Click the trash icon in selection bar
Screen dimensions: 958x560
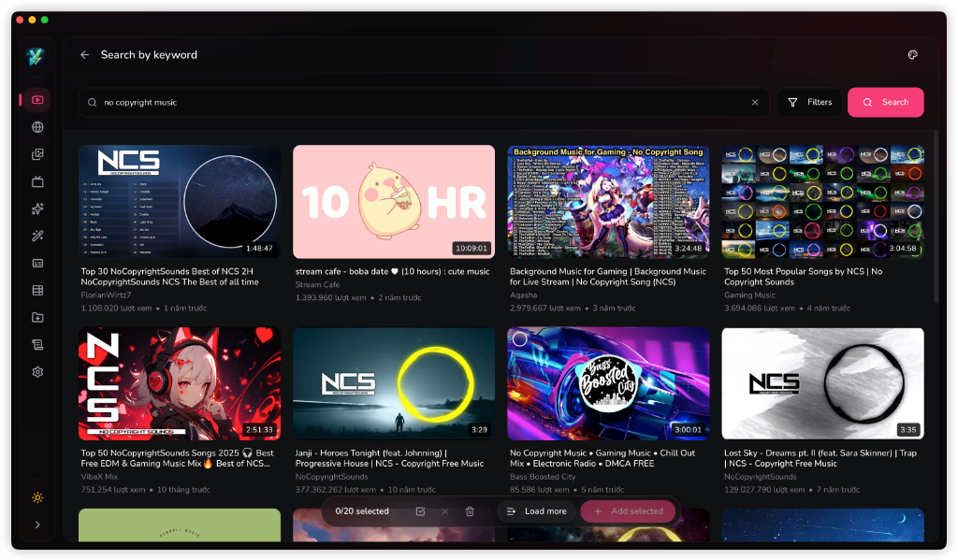click(470, 511)
